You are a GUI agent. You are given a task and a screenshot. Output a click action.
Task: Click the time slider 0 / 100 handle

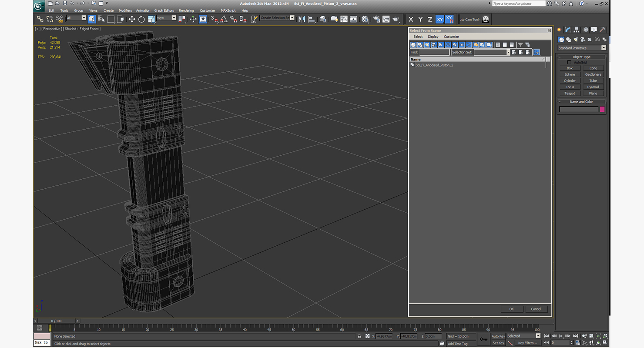[57, 321]
